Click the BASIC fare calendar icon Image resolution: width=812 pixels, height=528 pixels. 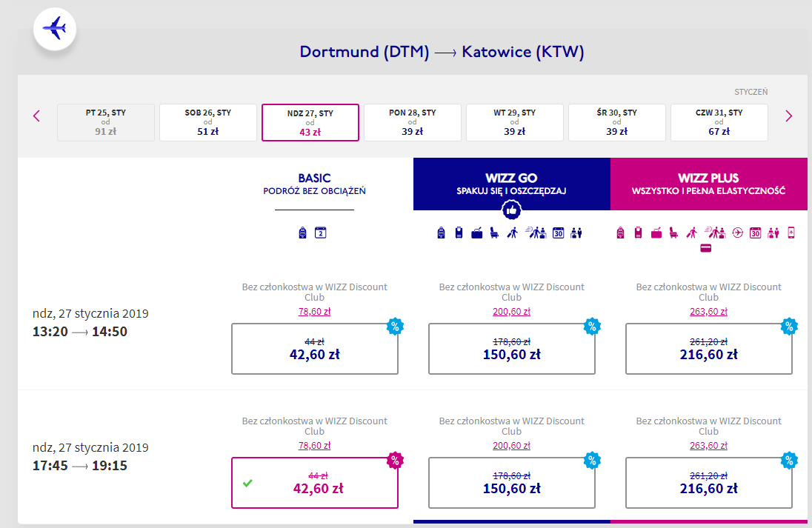[x=321, y=233]
